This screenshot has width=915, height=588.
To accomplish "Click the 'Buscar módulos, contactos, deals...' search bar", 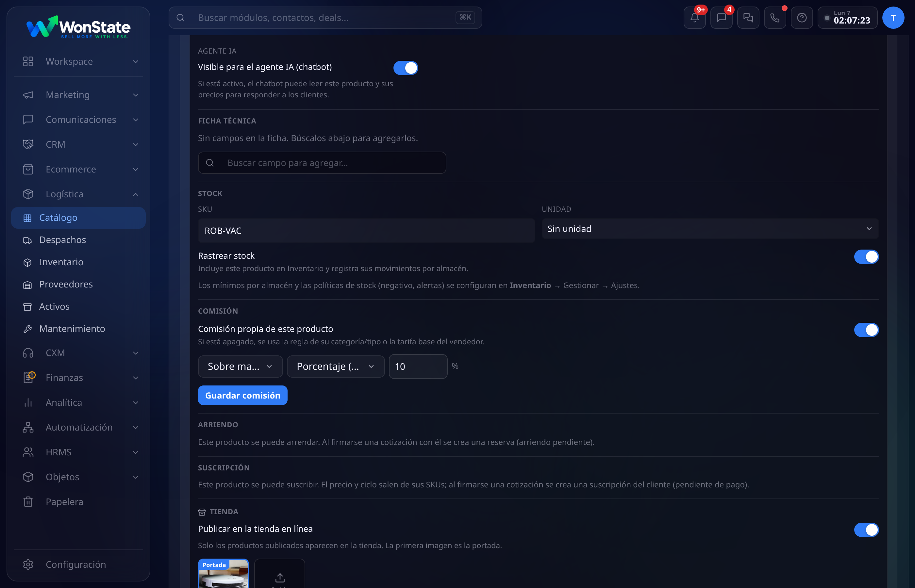I will coord(325,18).
